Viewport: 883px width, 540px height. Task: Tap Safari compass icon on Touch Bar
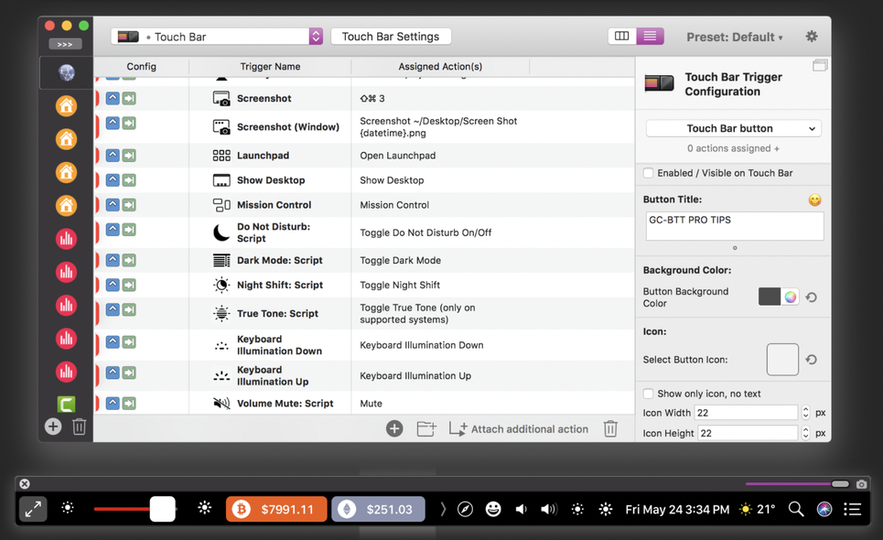[465, 510]
